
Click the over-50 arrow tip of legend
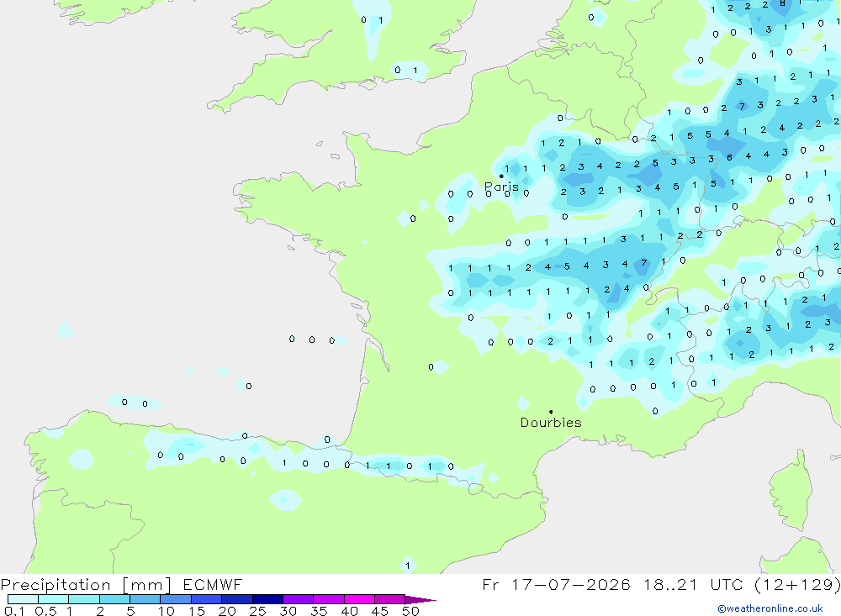pos(420,599)
